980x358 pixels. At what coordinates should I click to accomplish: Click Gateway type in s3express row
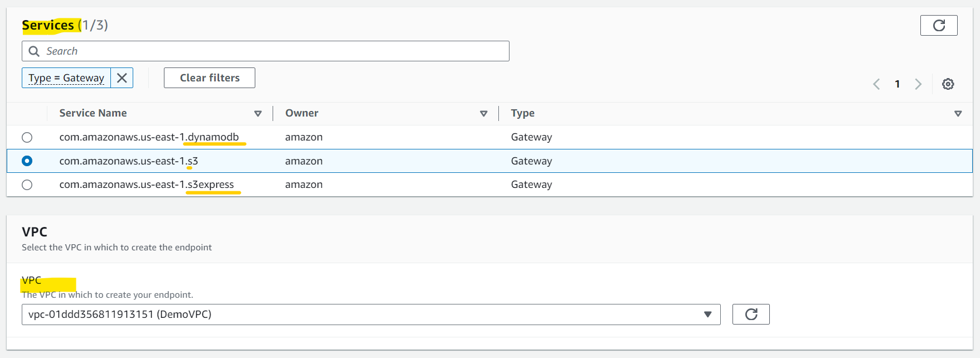[x=531, y=185]
